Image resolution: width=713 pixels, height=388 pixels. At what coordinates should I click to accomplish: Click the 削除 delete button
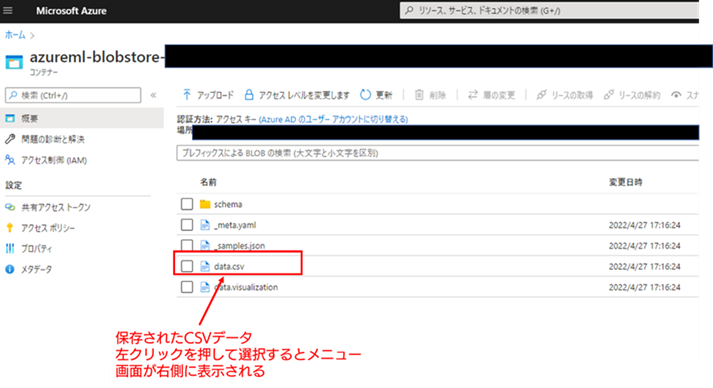point(430,95)
